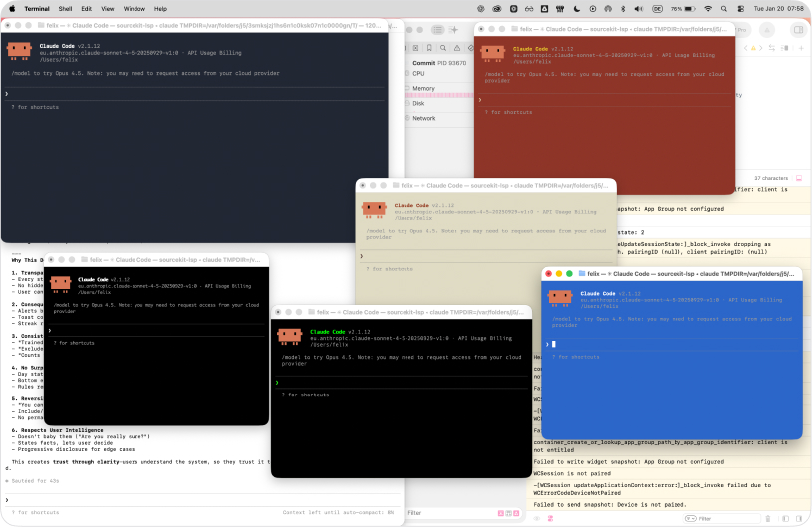
Task: Click the Wi-Fi status icon
Action: pos(708,9)
